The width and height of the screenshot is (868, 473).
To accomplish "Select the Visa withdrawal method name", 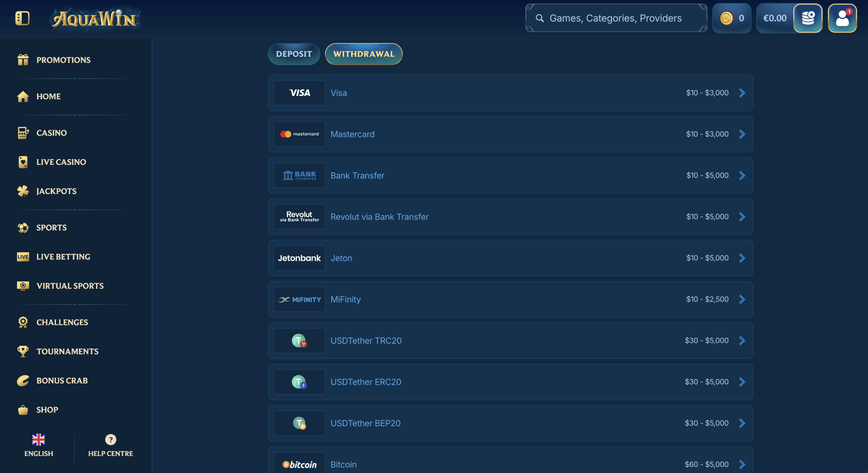I will pos(339,93).
